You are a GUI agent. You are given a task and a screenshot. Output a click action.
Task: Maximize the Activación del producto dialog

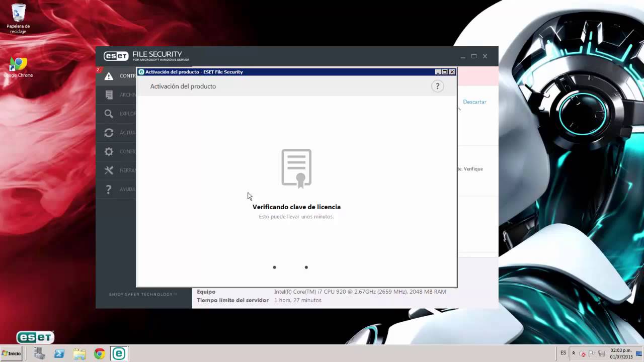point(445,72)
